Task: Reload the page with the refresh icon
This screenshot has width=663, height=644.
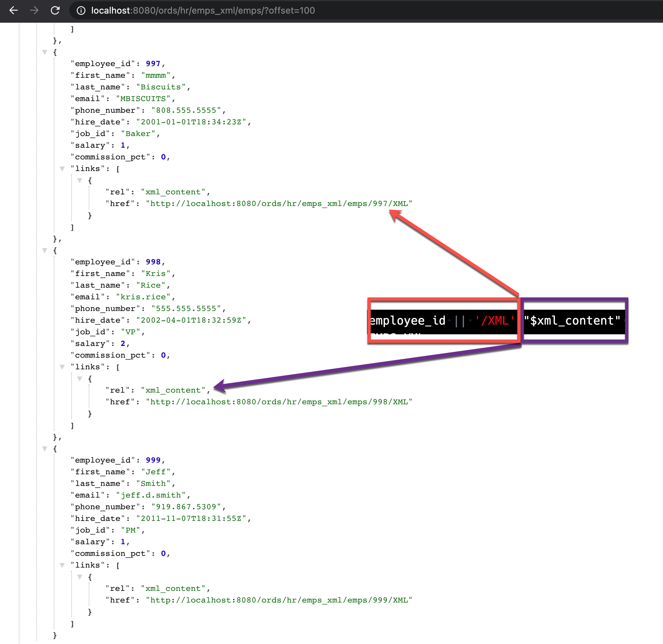Action: click(x=55, y=10)
